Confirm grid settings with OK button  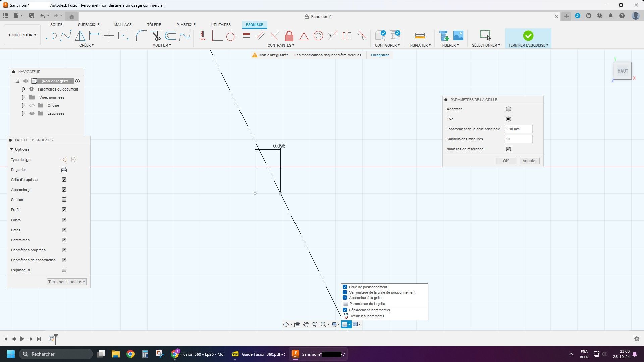pyautogui.click(x=506, y=161)
